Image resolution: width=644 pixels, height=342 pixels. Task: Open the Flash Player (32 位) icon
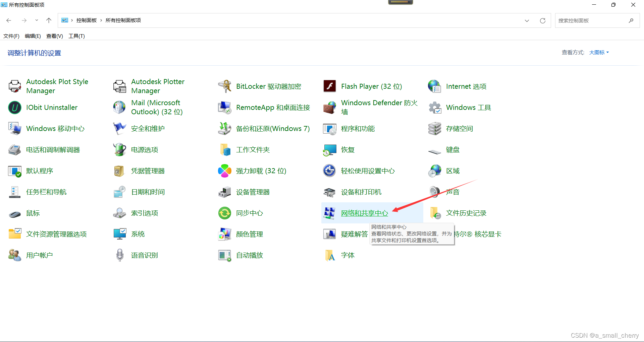pos(330,86)
